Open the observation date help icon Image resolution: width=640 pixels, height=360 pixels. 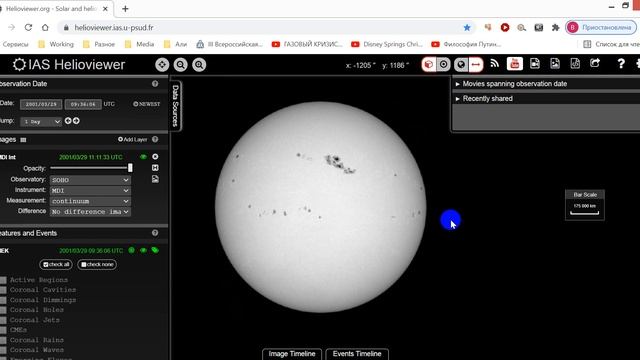pyautogui.click(x=155, y=84)
